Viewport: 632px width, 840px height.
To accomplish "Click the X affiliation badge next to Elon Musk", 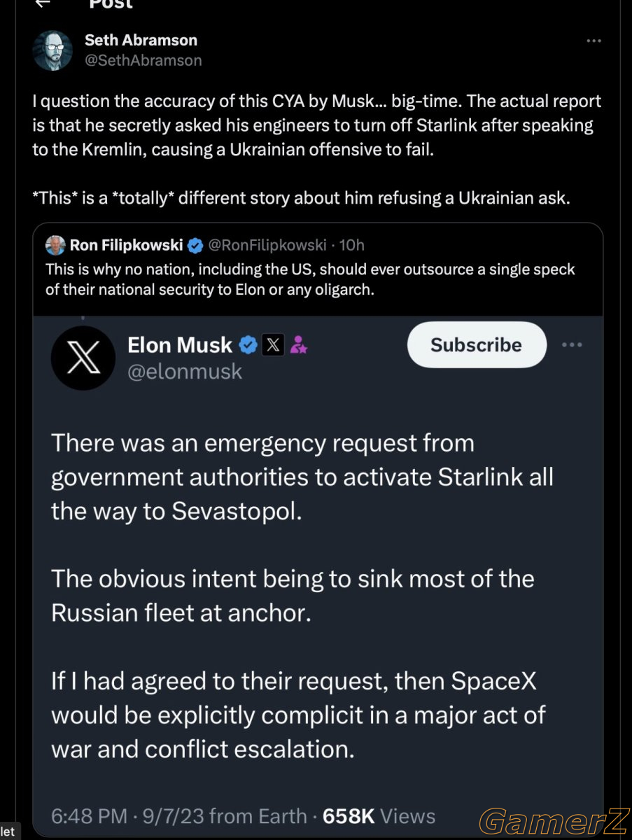I will (273, 345).
